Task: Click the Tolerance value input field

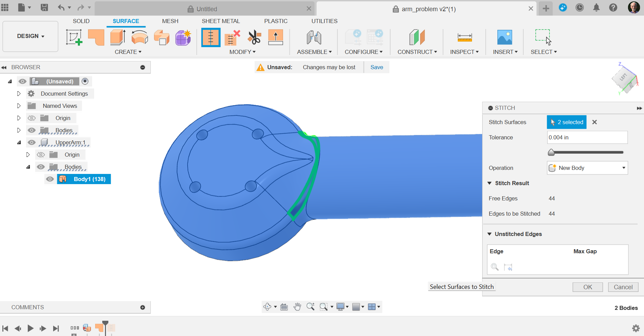Action: click(x=587, y=137)
